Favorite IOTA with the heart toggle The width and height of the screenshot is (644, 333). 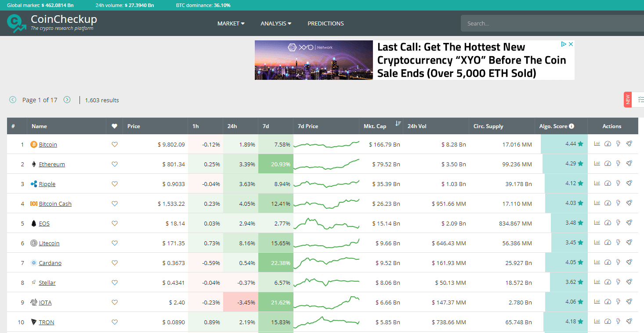click(115, 302)
